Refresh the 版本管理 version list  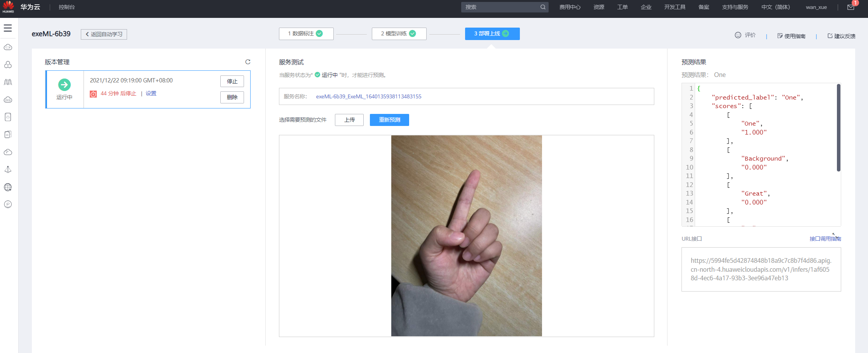[248, 62]
